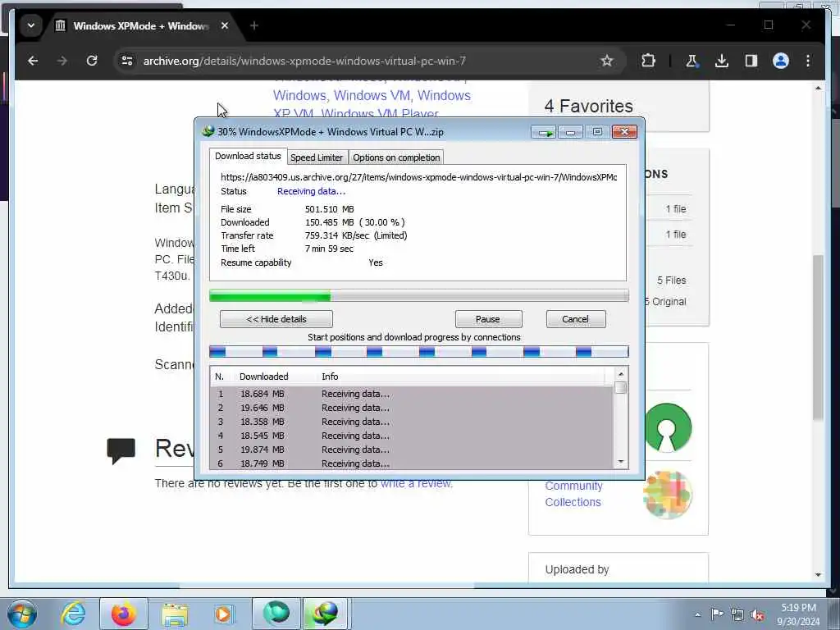Launch Internet Explorer from the taskbar
The image size is (840, 630).
coord(73,614)
